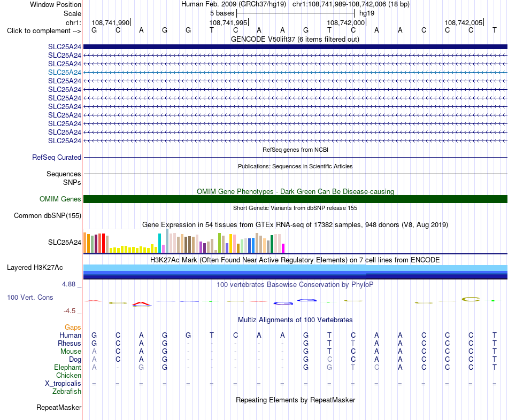The image size is (508, 420).
Task: Click the Scale track label
Action: (x=72, y=13)
